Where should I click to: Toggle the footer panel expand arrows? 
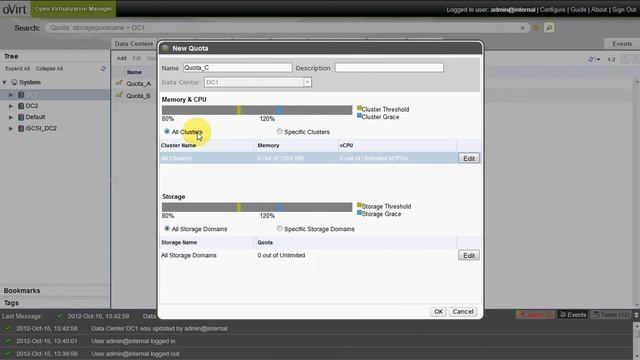coord(636,315)
